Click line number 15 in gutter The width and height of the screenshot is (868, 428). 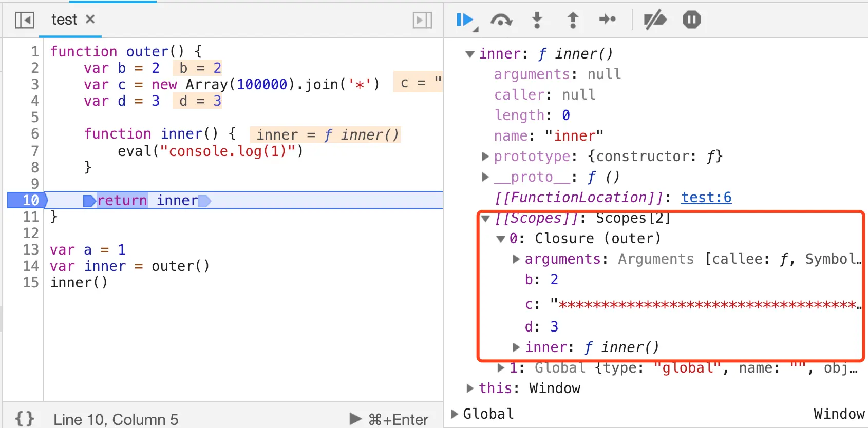31,282
